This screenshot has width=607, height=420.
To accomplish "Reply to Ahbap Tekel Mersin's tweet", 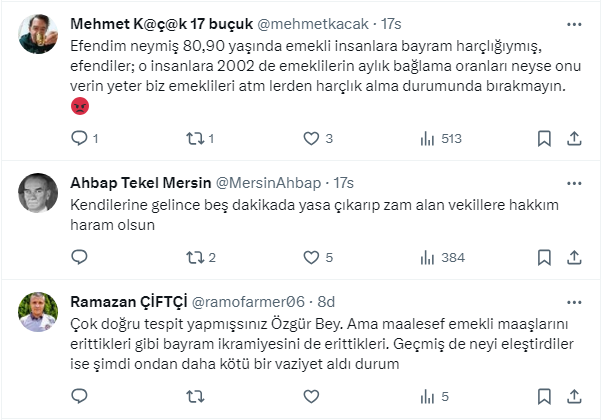I will coord(80,257).
